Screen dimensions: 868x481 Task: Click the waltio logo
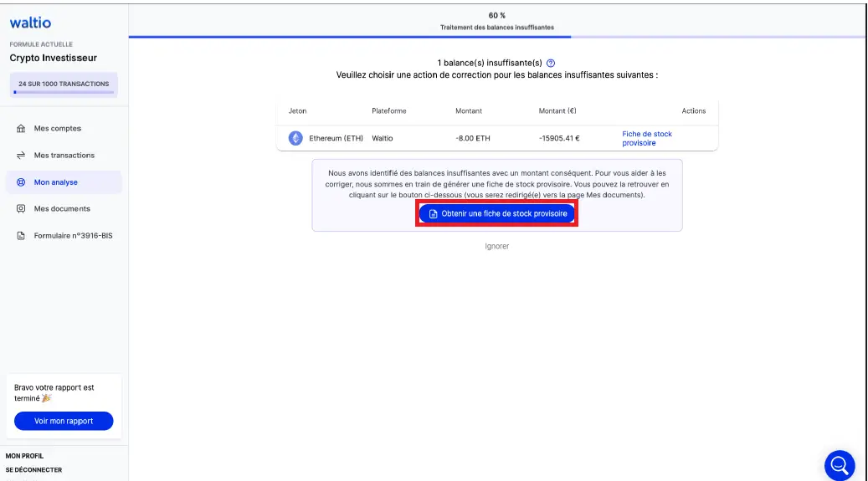[x=30, y=23]
